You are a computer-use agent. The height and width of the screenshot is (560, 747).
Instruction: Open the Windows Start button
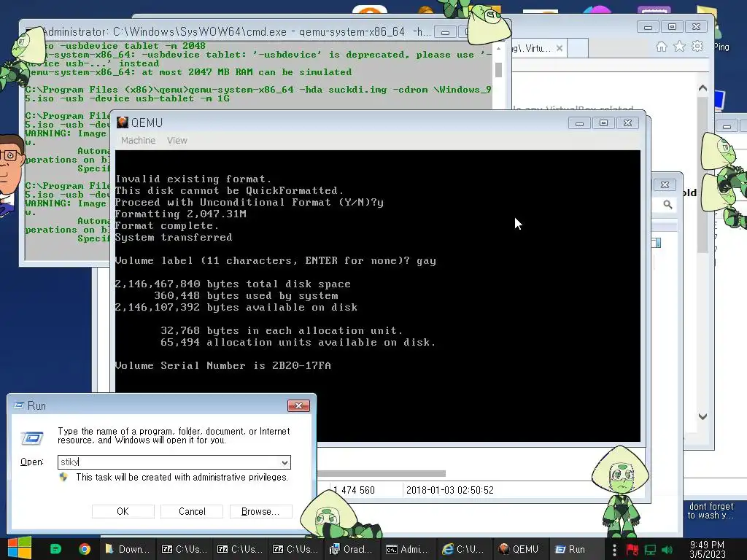pos(20,548)
